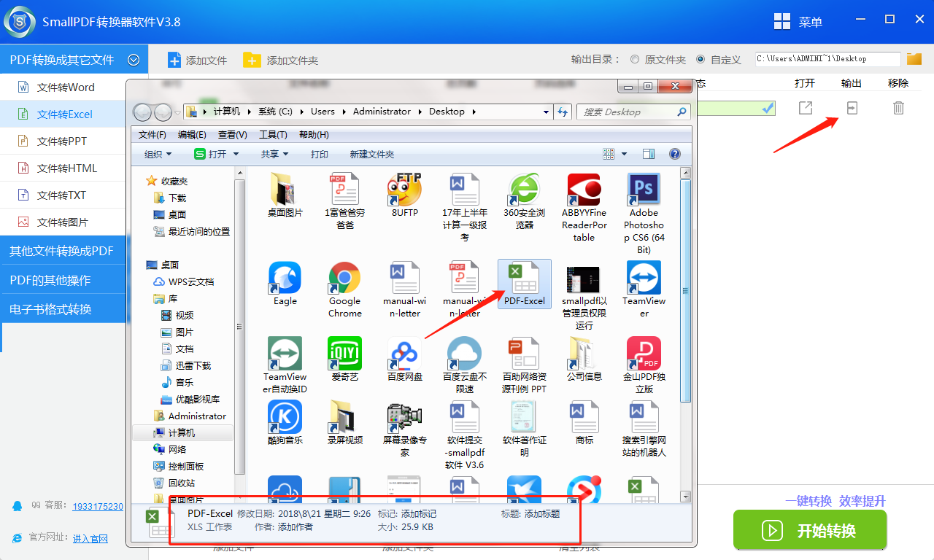Open the 编辑(E) menu

pyautogui.click(x=192, y=135)
